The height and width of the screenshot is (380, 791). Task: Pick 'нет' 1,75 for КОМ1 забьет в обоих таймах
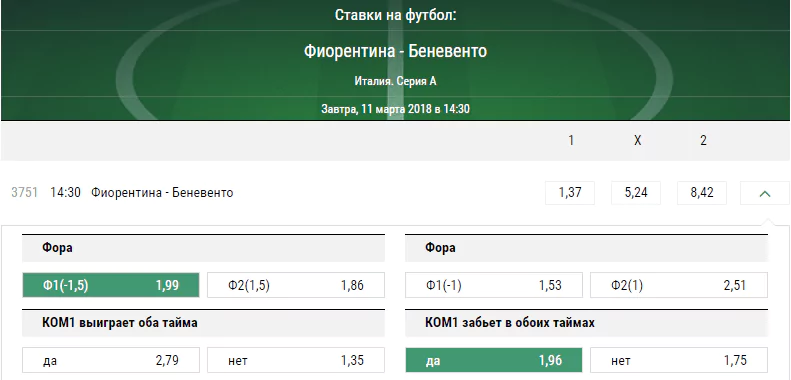pyautogui.click(x=679, y=360)
